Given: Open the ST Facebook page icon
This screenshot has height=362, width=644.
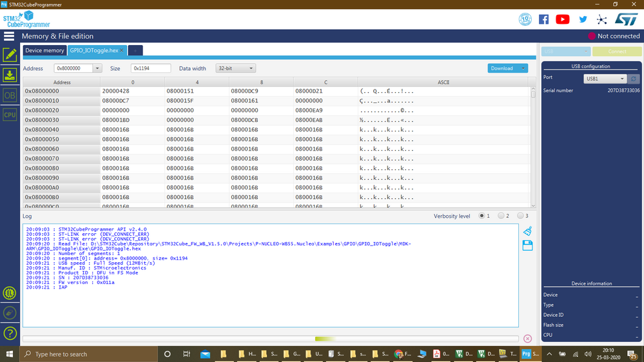Looking at the screenshot, I should click(543, 19).
